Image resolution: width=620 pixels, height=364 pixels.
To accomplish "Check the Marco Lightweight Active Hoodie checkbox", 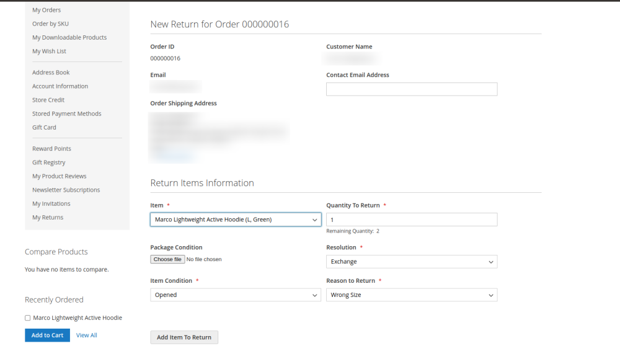I will click(x=28, y=318).
